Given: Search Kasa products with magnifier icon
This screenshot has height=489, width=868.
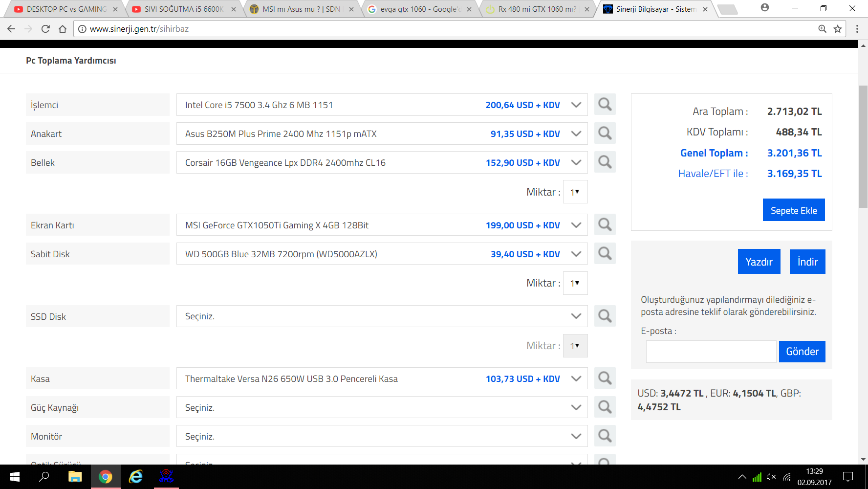Looking at the screenshot, I should coord(605,378).
